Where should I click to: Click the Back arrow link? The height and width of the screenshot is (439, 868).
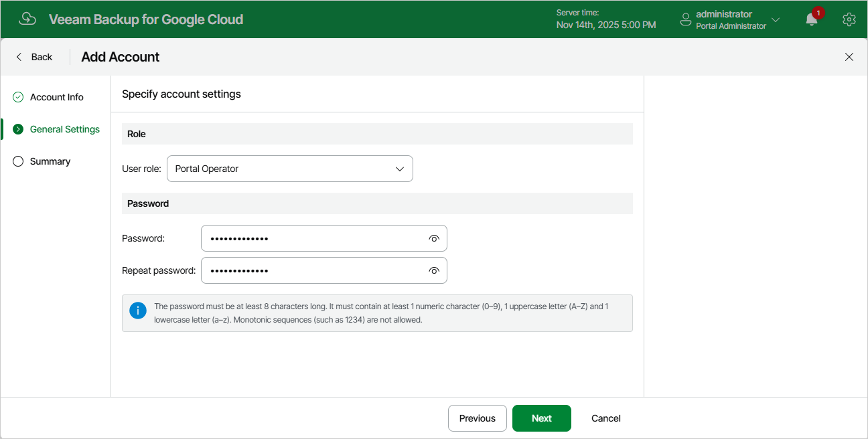34,57
